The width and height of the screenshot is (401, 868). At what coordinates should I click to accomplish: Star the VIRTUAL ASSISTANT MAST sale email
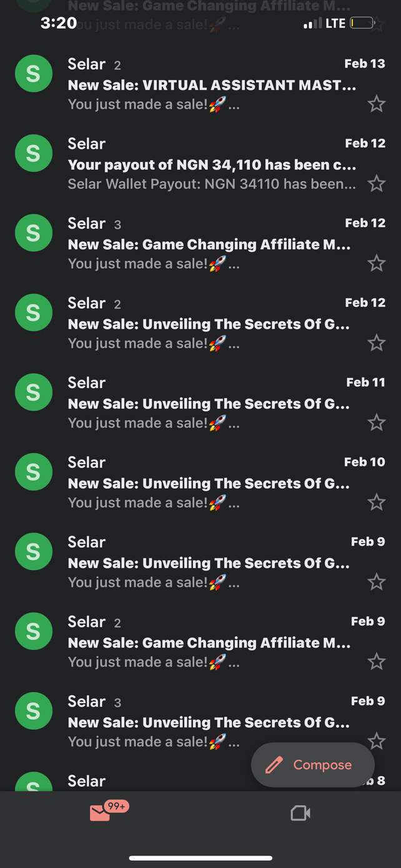[x=376, y=104]
